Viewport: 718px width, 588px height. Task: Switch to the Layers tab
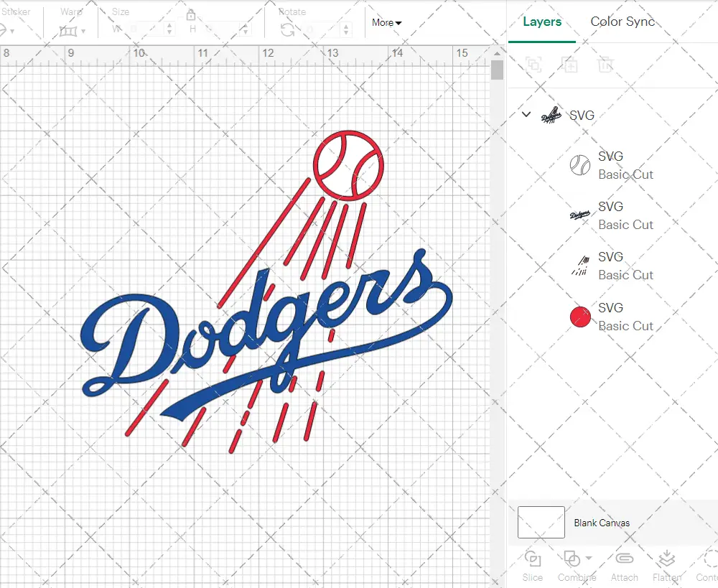541,22
